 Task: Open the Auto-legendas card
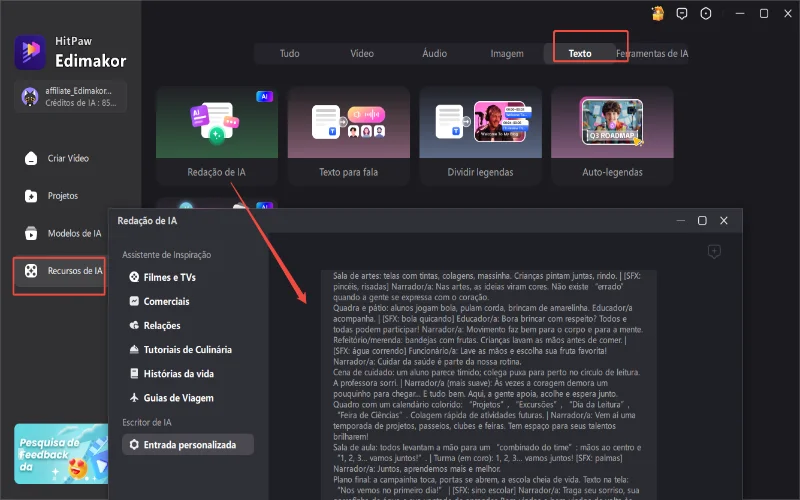[612, 135]
